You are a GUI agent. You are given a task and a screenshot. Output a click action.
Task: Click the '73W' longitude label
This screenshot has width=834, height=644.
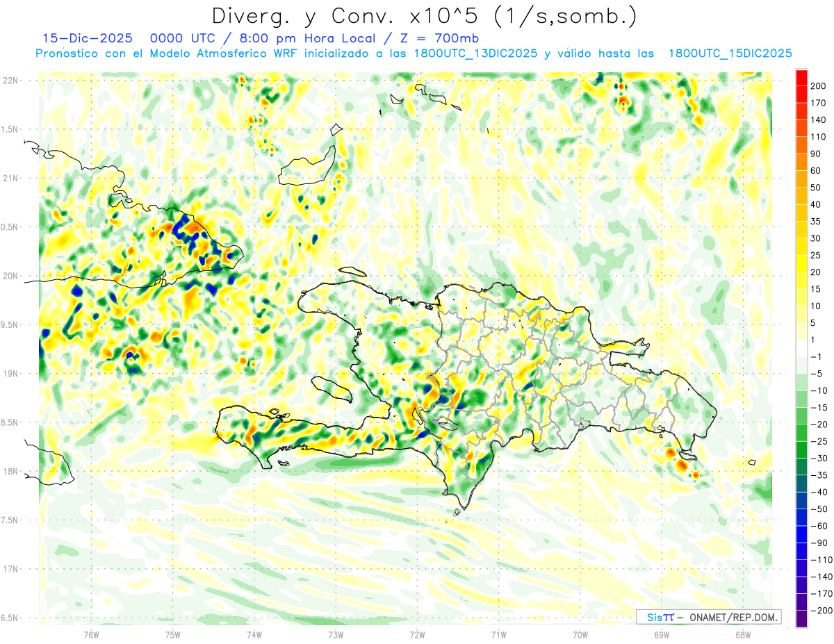[x=336, y=634]
